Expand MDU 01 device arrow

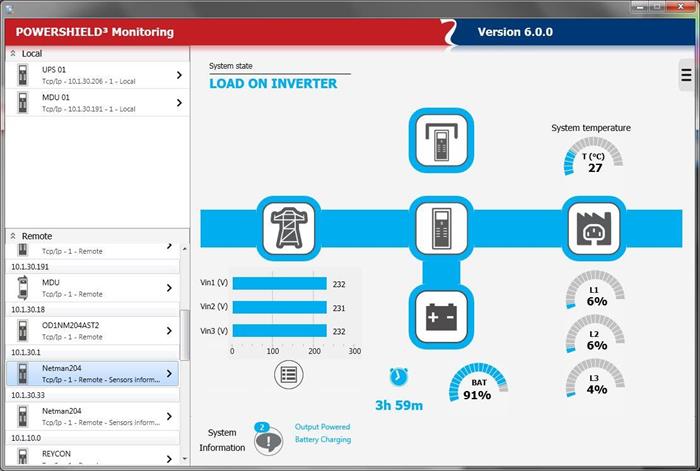(x=179, y=102)
